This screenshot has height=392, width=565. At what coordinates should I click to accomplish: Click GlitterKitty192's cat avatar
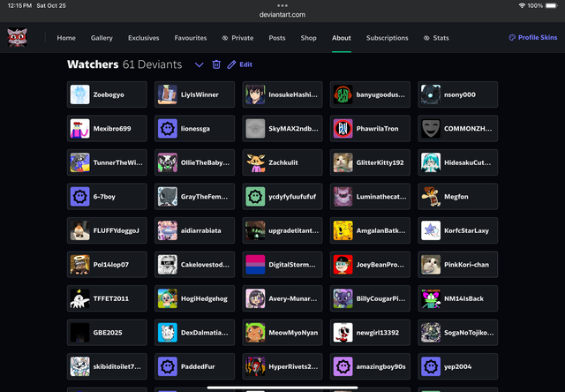343,162
